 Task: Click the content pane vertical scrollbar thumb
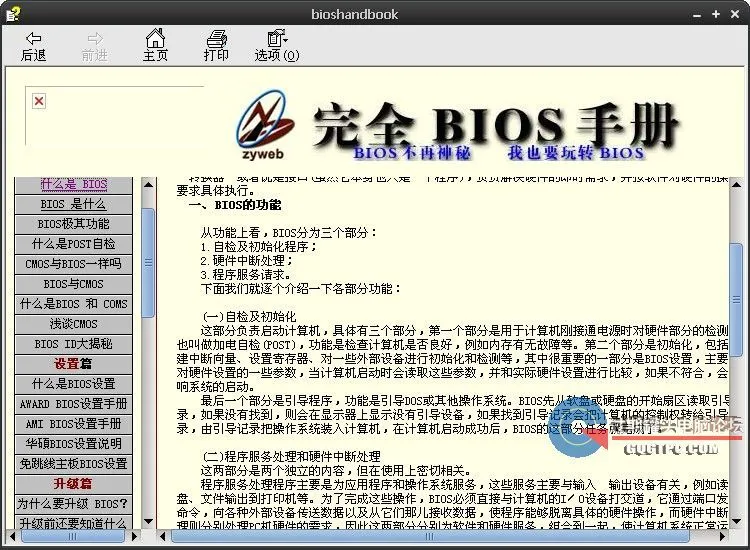[737, 299]
